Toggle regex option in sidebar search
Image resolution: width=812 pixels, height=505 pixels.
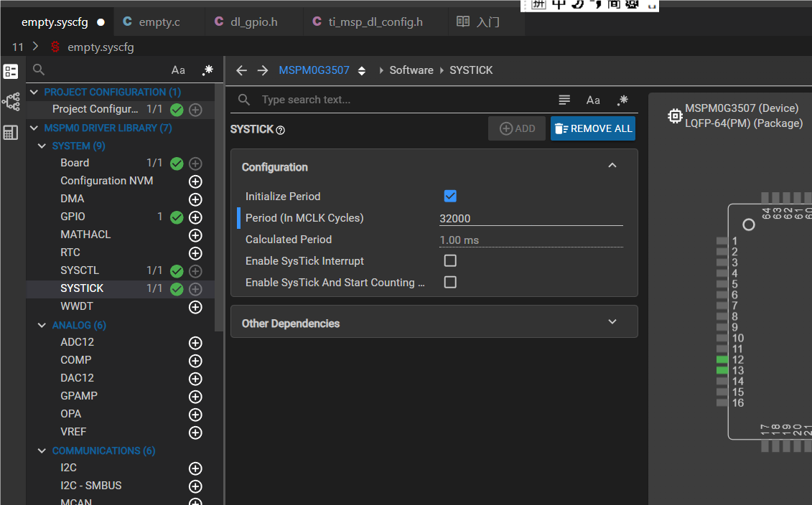tap(207, 70)
